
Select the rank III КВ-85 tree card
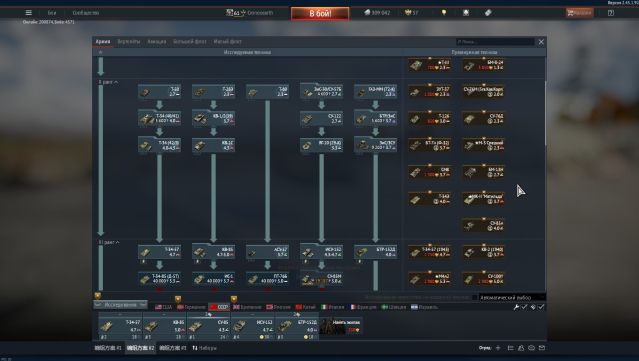coord(213,252)
